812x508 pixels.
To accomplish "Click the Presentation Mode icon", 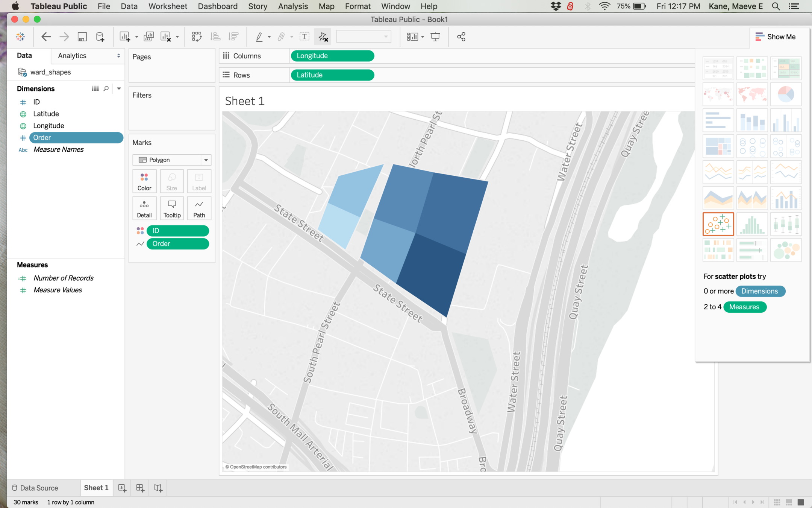I will [x=435, y=37].
